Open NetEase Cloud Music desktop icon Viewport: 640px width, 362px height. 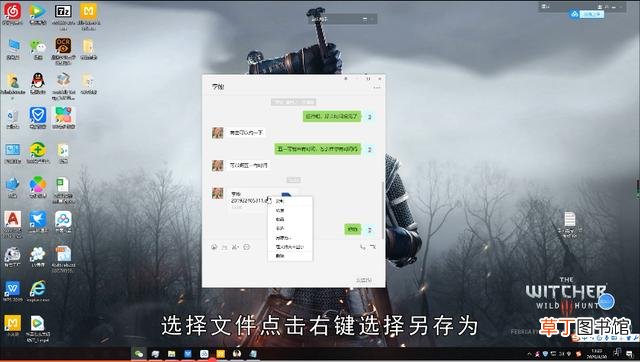tap(12, 14)
